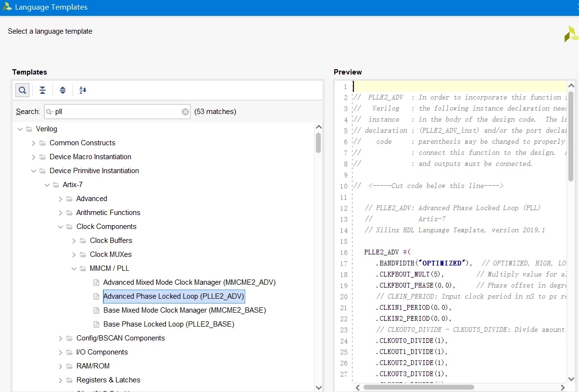Click the PLLE2_BASE template file icon
The image size is (579, 392).
(96, 324)
